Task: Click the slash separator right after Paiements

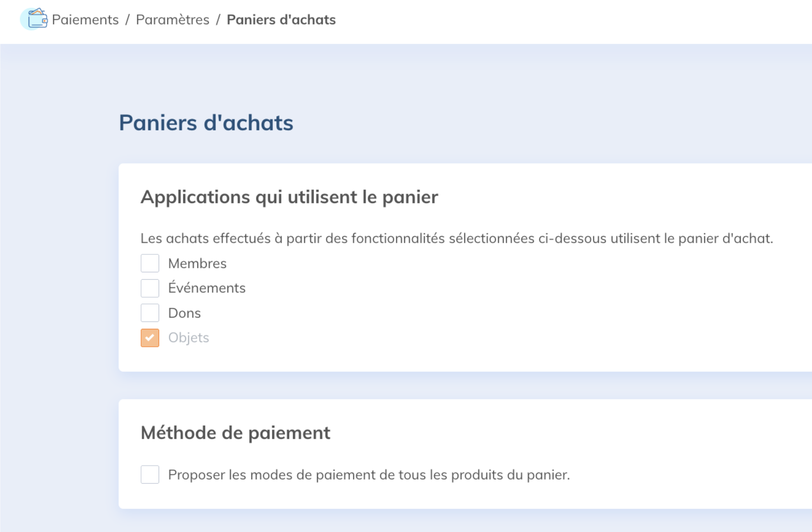Action: (127, 20)
